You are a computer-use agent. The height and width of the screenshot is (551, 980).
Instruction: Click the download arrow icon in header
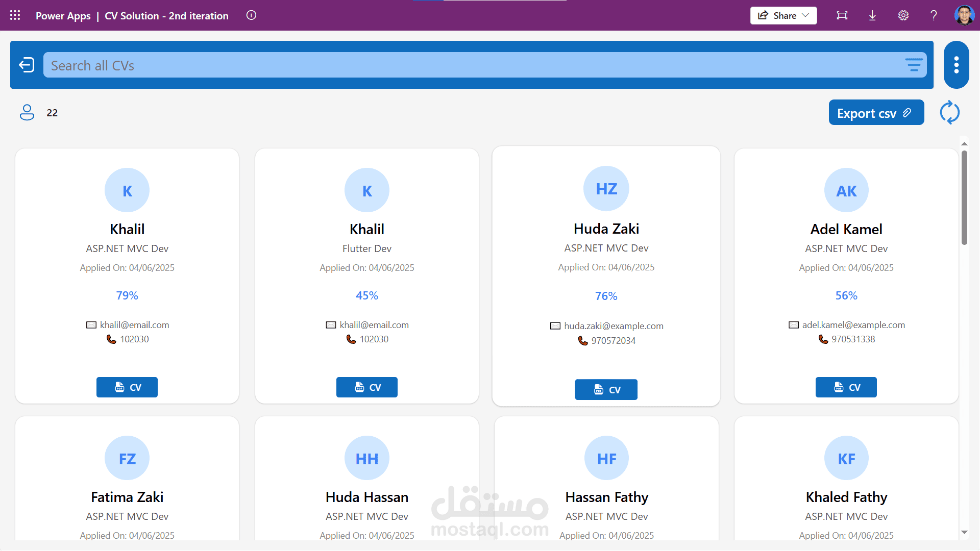[x=872, y=15]
